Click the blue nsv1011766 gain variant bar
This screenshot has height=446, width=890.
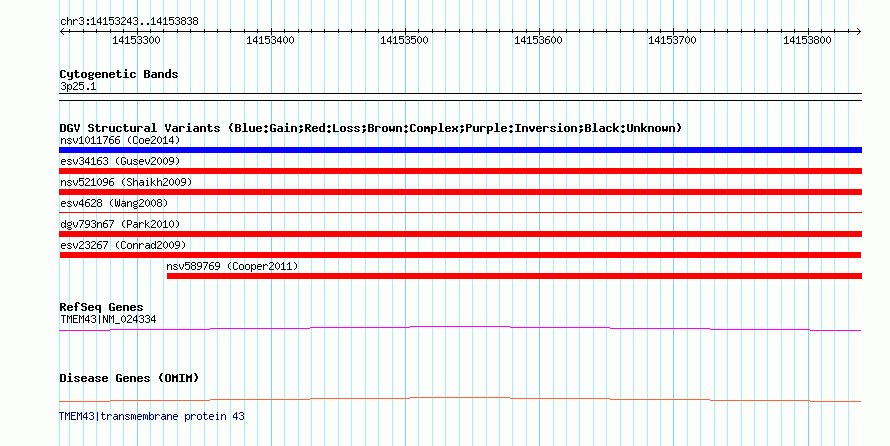(460, 150)
